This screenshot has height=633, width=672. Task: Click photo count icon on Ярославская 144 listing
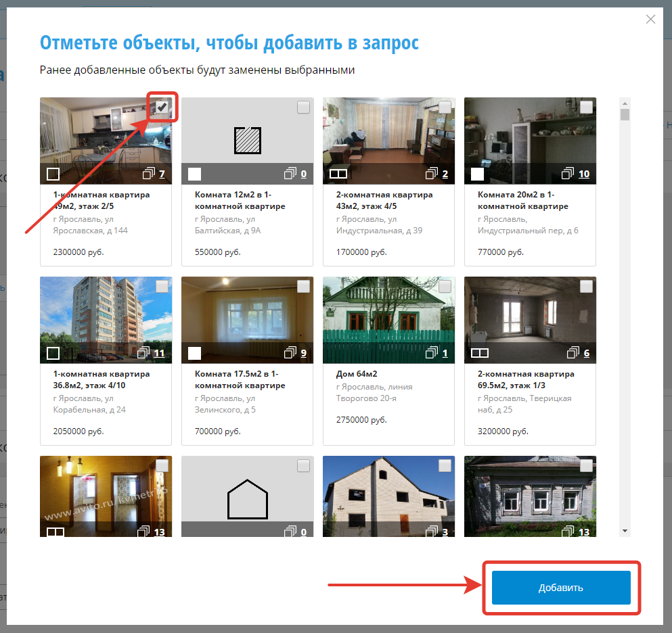[x=149, y=174]
